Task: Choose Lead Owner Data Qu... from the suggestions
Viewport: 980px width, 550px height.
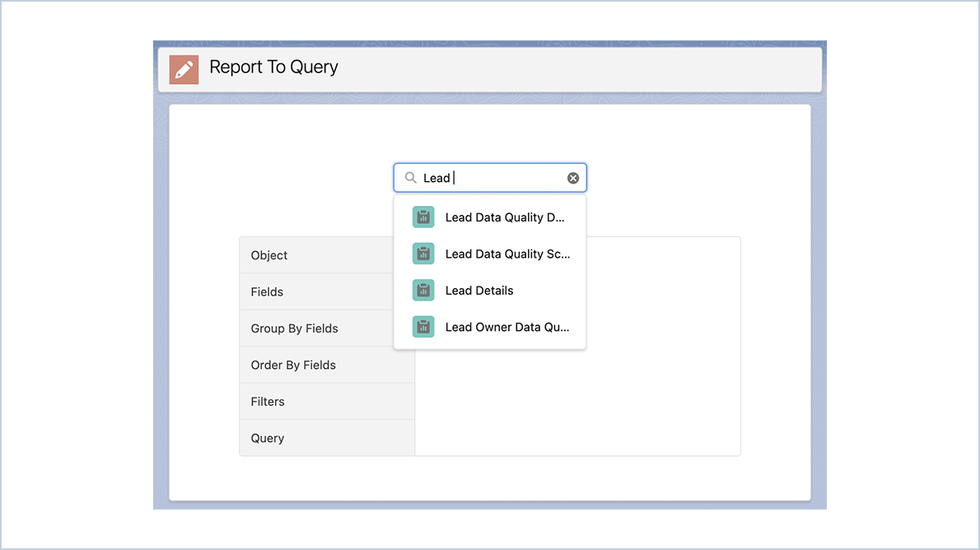Action: [x=507, y=326]
